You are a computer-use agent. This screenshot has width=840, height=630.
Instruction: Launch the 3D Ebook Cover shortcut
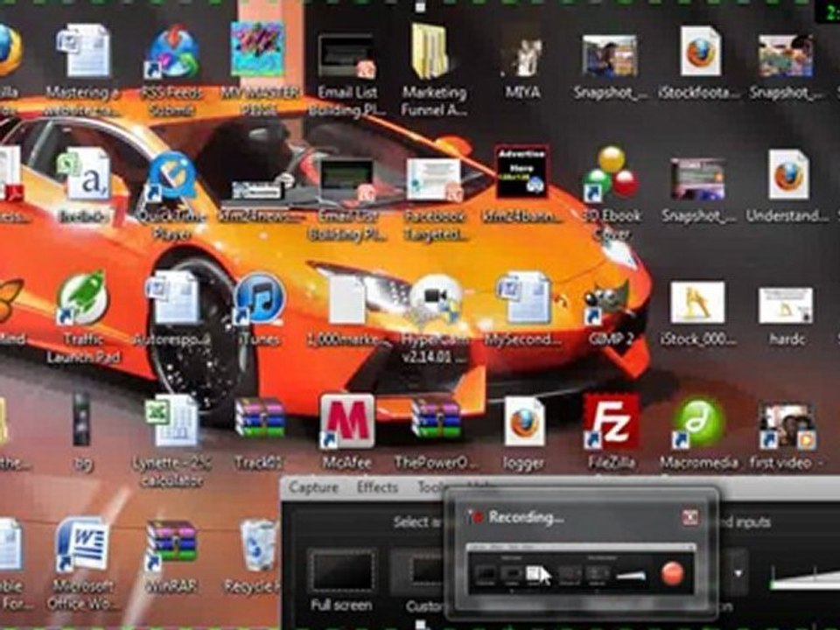point(612,174)
